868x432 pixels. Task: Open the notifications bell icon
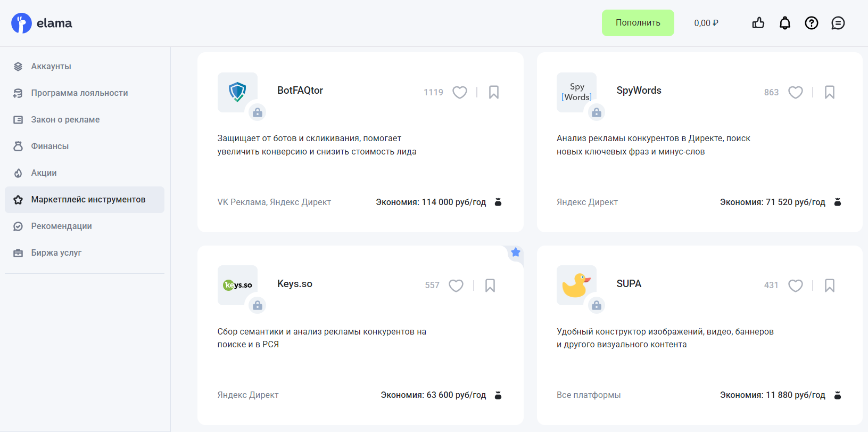pyautogui.click(x=785, y=23)
